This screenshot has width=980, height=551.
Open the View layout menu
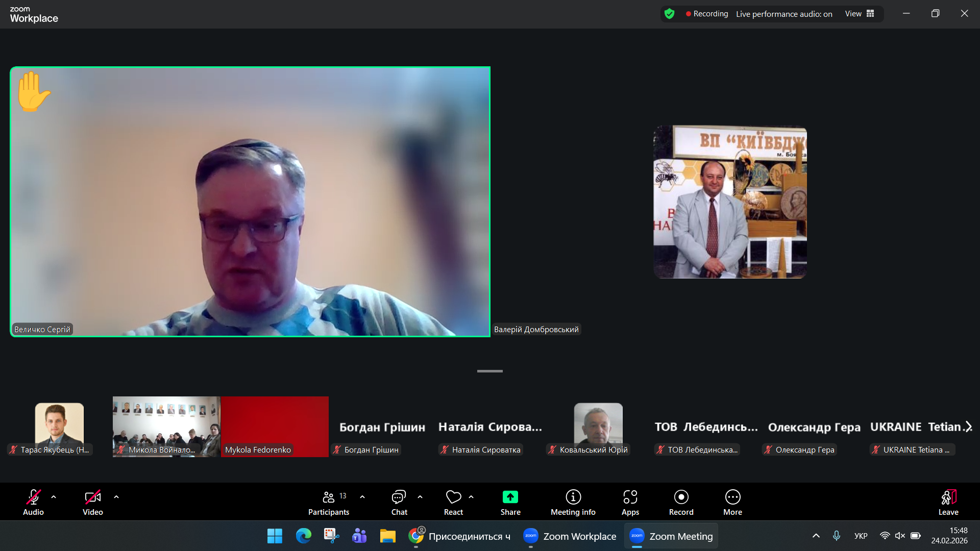tap(860, 14)
